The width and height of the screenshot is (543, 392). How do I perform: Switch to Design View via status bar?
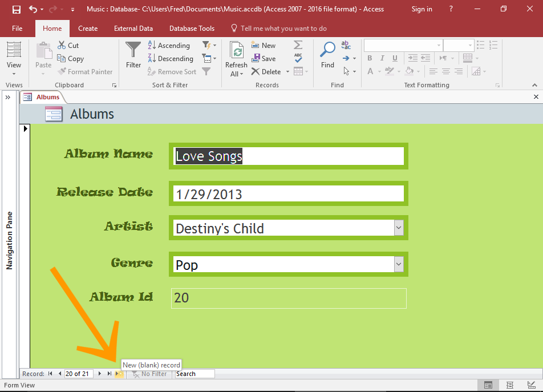click(x=530, y=385)
